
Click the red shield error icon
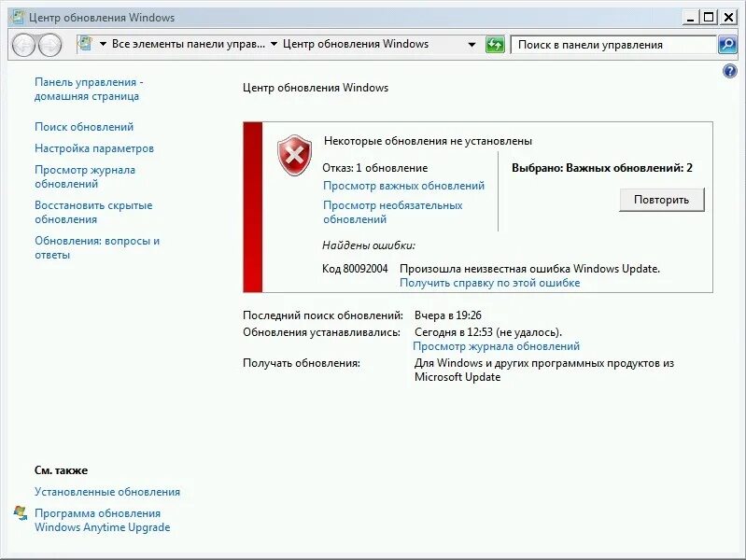pos(294,155)
